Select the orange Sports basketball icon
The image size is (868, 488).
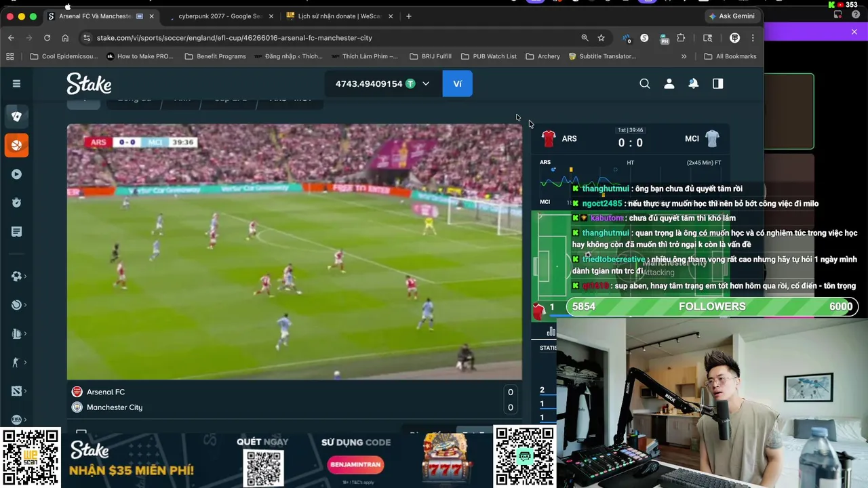point(16,145)
